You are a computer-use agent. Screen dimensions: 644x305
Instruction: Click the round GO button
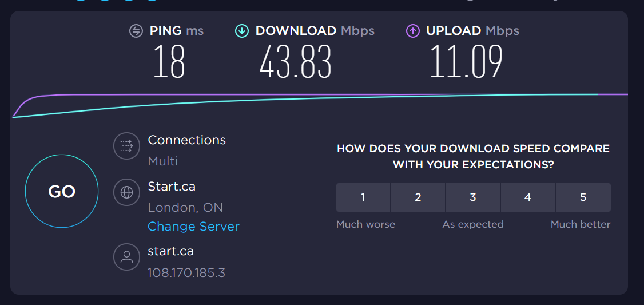[x=62, y=191]
